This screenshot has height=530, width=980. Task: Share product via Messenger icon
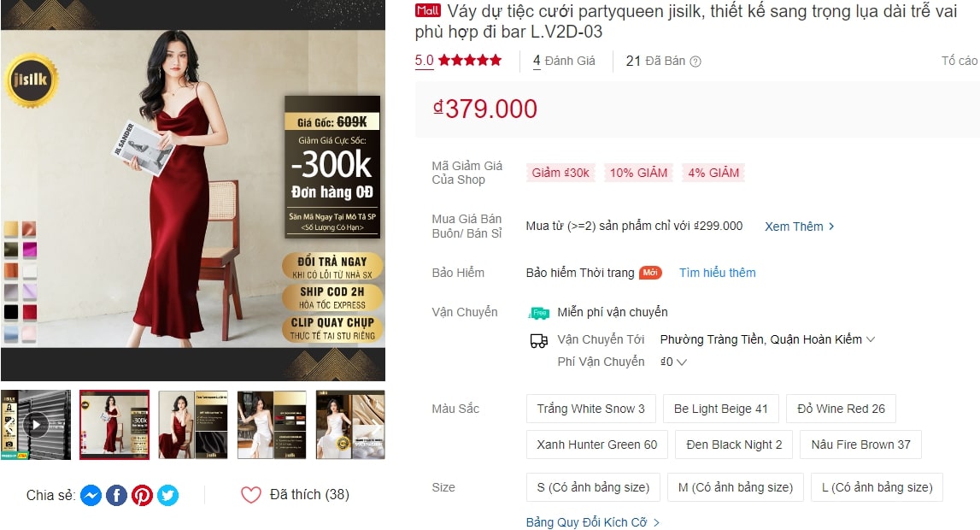91,495
